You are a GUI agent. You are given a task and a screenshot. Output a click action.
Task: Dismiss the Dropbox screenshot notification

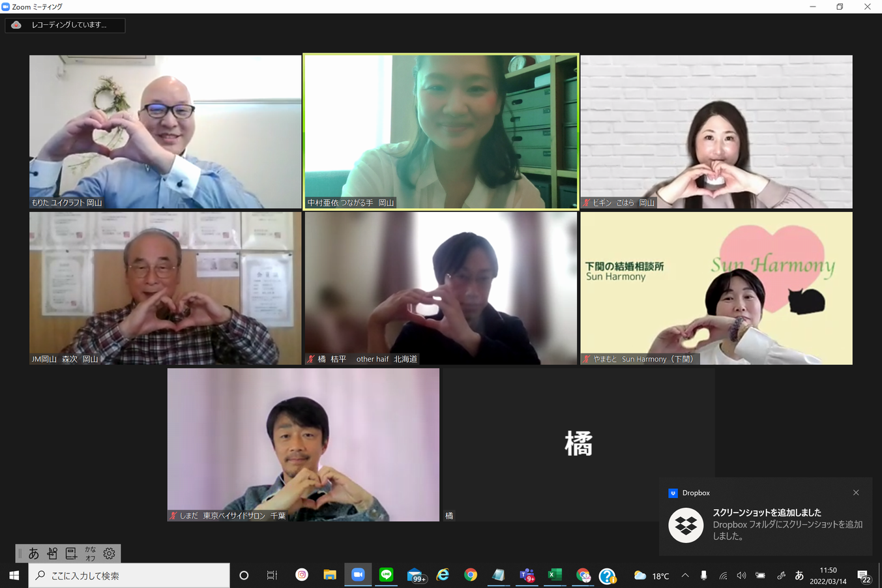(856, 493)
